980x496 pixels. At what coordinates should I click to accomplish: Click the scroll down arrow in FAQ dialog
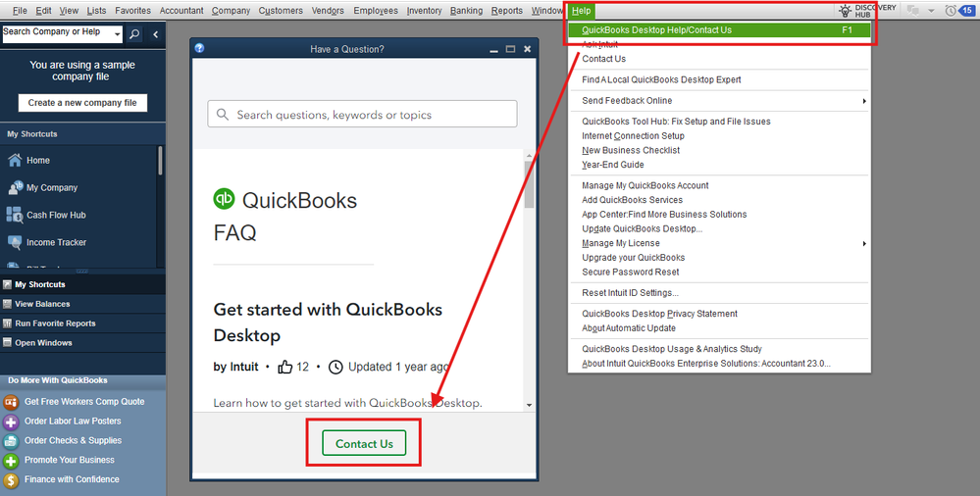(x=530, y=405)
